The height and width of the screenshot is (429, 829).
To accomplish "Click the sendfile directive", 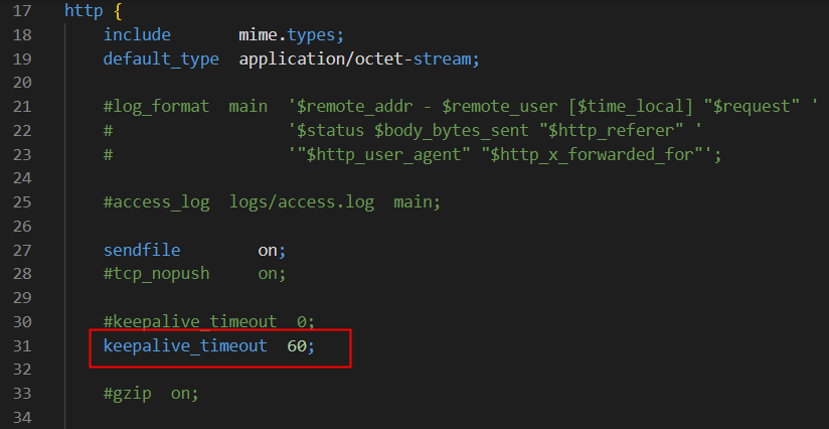I will [x=142, y=250].
